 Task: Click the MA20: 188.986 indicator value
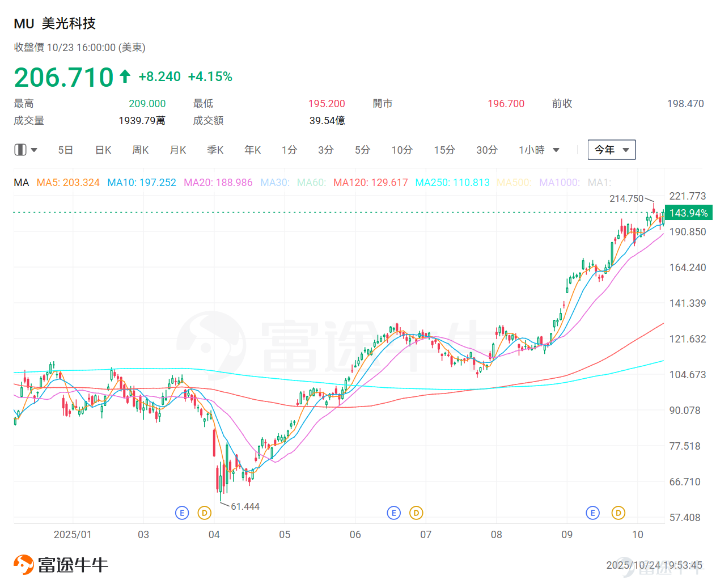coord(218,183)
